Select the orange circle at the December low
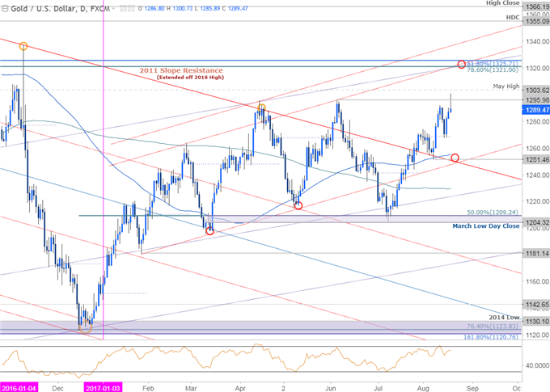Screen dimensions: 550x392 tap(85, 328)
